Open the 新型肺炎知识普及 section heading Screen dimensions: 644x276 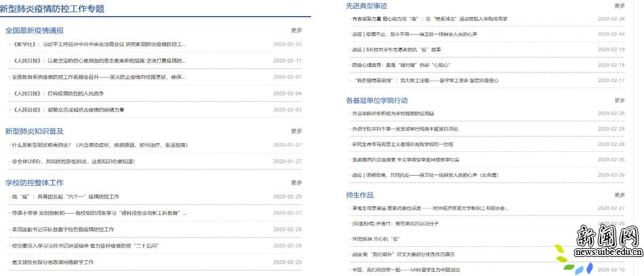(34, 131)
